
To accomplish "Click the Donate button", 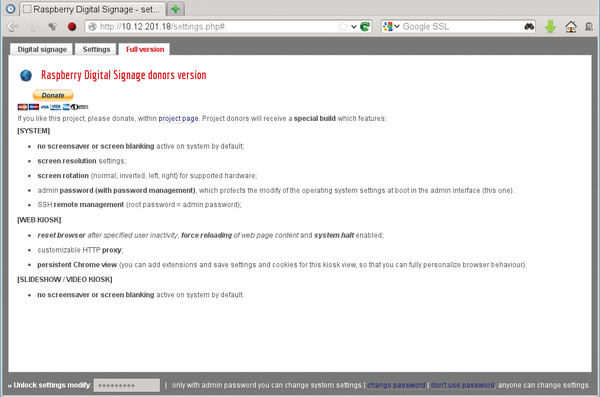I will click(x=53, y=95).
